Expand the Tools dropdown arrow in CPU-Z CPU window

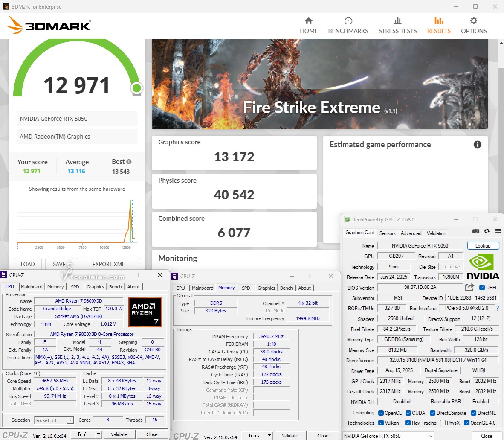point(98,434)
